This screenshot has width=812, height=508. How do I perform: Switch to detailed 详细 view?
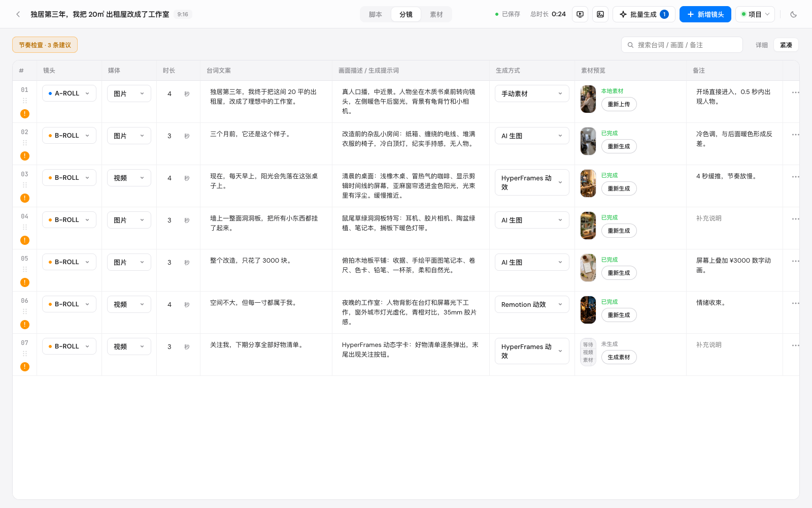click(761, 45)
